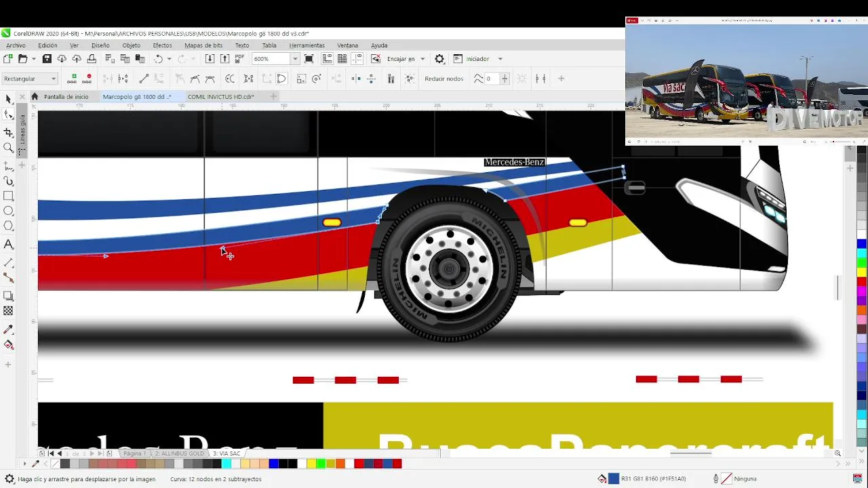Image resolution: width=868 pixels, height=488 pixels.
Task: Click the Full-screen preview icon
Action: click(309, 59)
